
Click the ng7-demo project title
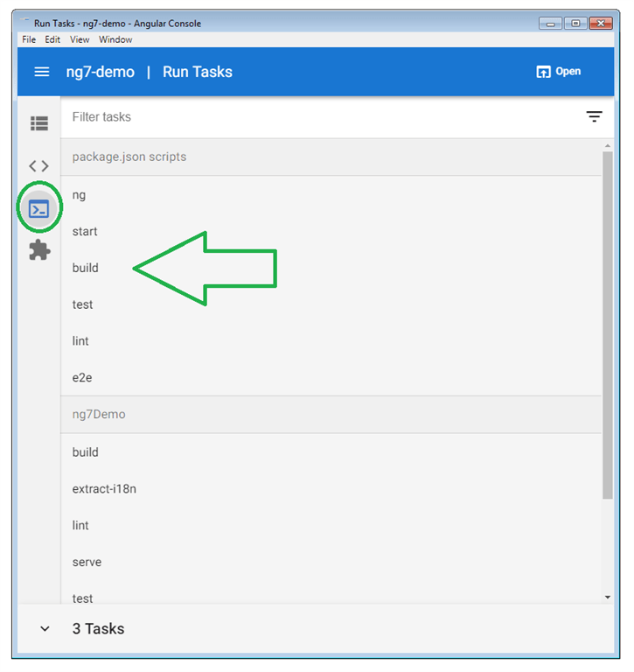(x=101, y=72)
